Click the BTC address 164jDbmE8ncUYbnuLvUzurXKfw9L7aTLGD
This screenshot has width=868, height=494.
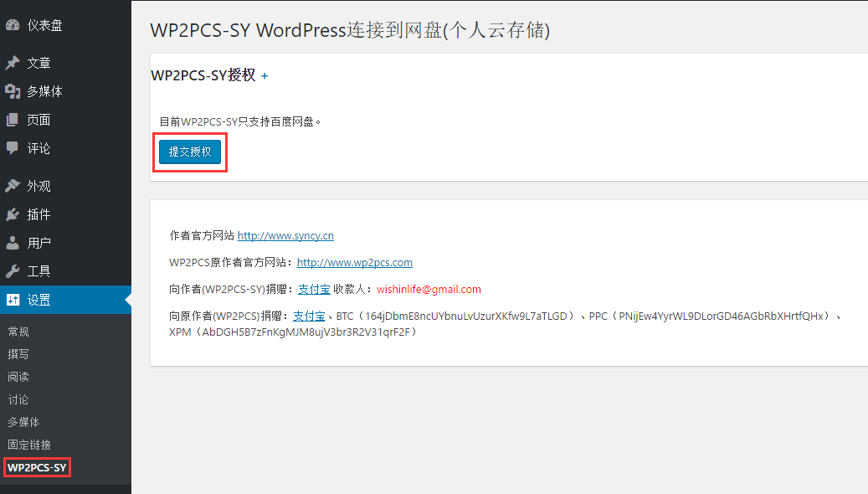tap(466, 316)
